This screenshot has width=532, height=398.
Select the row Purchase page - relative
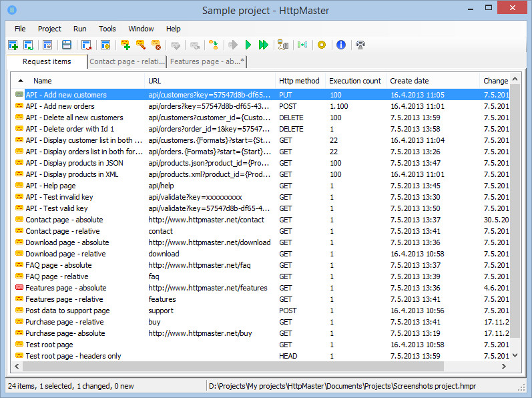(x=260, y=322)
